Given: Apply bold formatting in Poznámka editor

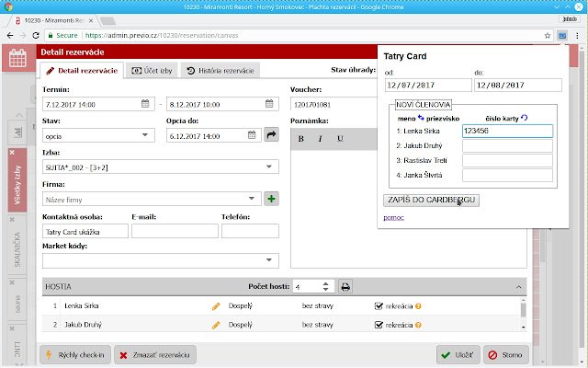Looking at the screenshot, I should coord(300,139).
